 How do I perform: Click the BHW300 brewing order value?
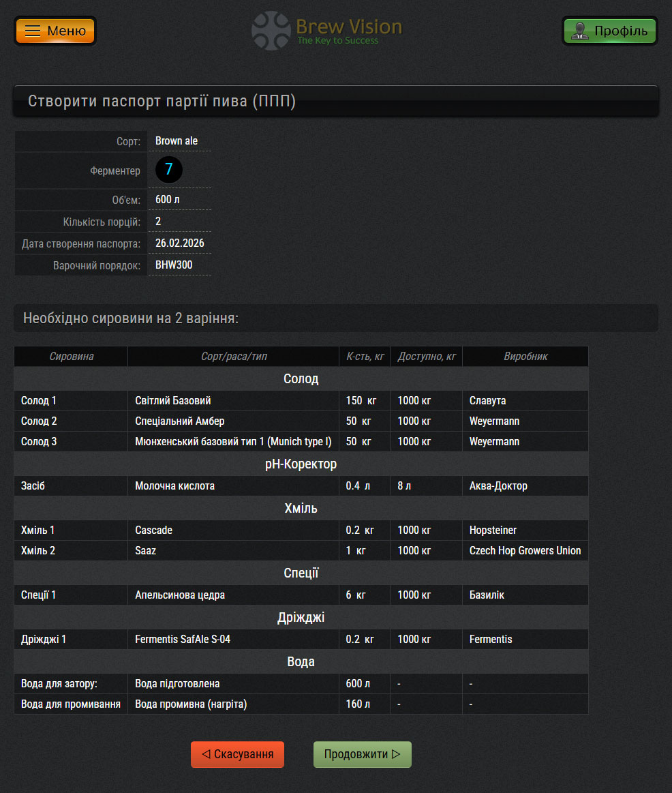tap(174, 265)
